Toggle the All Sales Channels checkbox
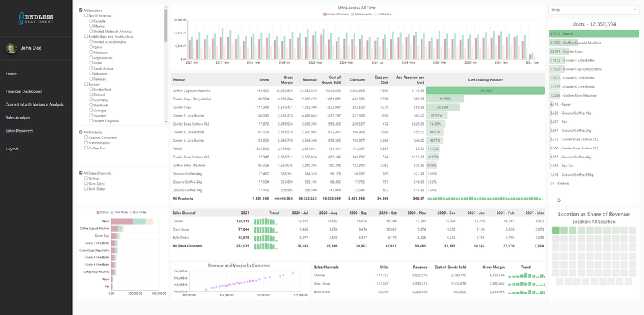The image size is (644, 315). click(x=81, y=173)
